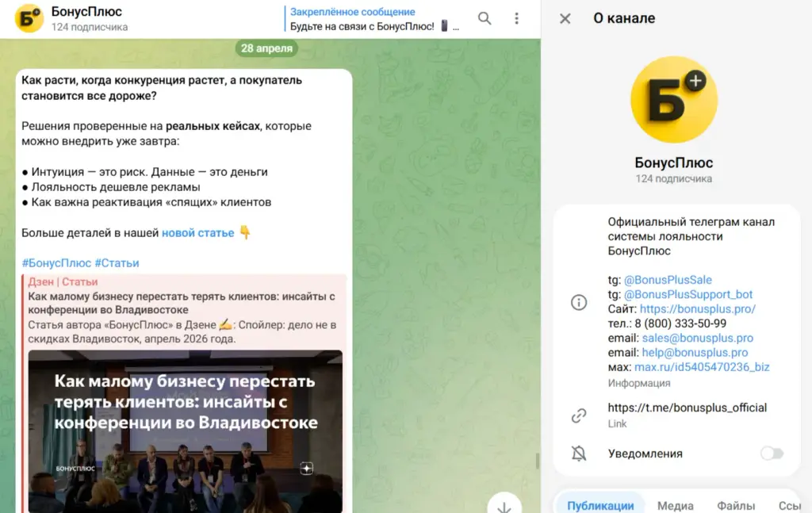Click the sparkle icon on article image

pyautogui.click(x=307, y=469)
